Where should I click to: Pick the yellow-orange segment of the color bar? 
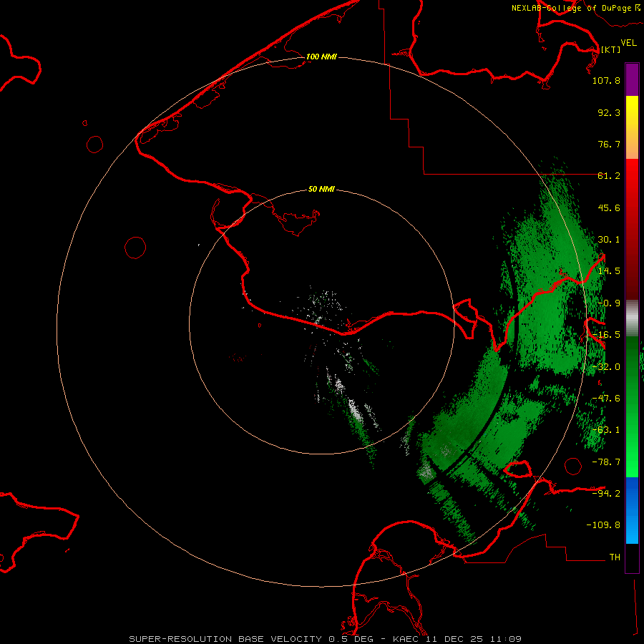(632, 127)
